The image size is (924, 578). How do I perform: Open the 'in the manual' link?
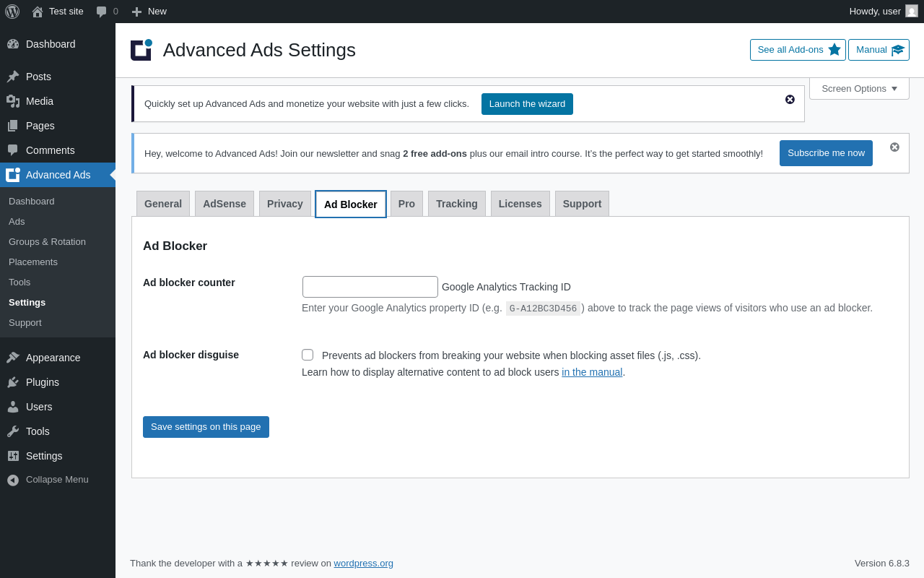pos(592,372)
